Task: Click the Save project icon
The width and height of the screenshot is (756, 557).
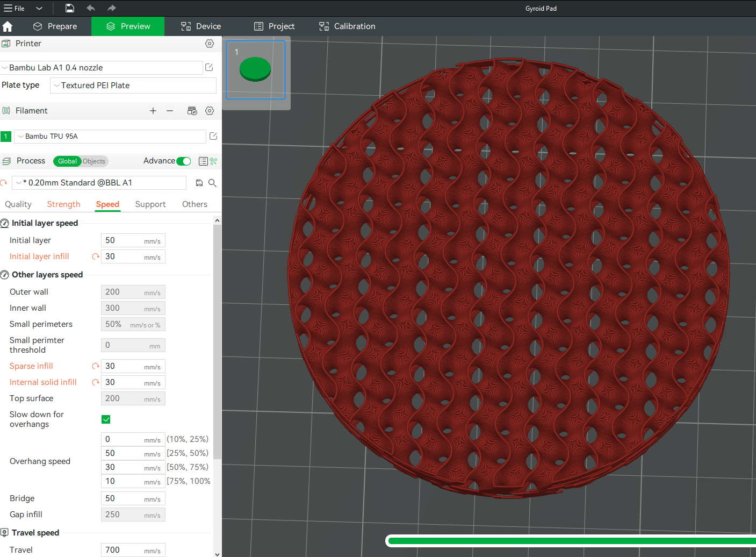Action: (70, 8)
